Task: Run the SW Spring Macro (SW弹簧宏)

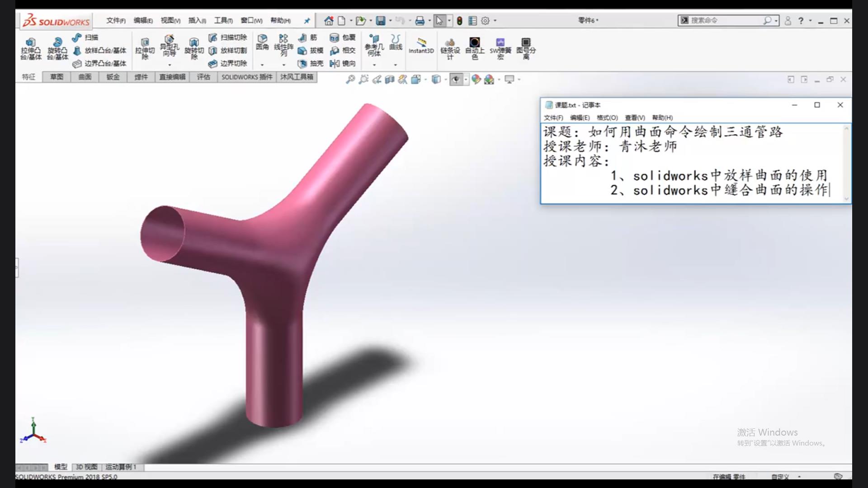Action: point(500,49)
